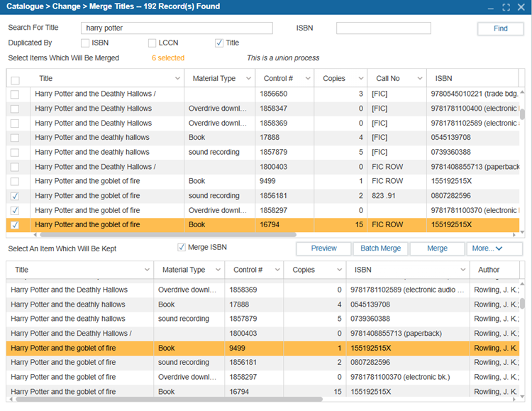This screenshot has width=532, height=411.
Task: Open Title column dropdown in bottom grid
Action: [148, 270]
